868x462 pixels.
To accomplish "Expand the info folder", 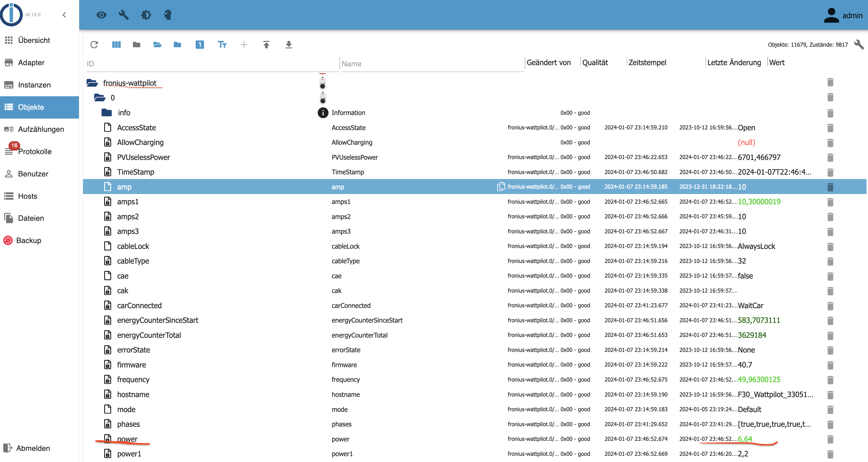I will coord(107,112).
